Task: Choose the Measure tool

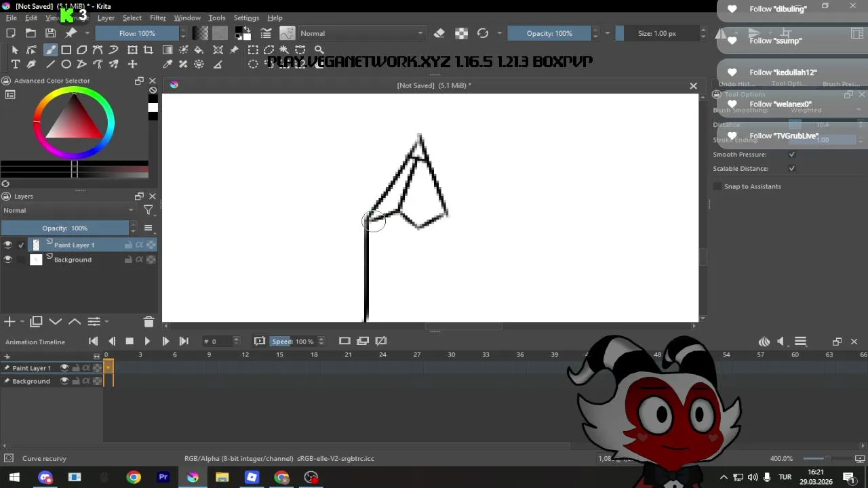Action: coord(218,64)
